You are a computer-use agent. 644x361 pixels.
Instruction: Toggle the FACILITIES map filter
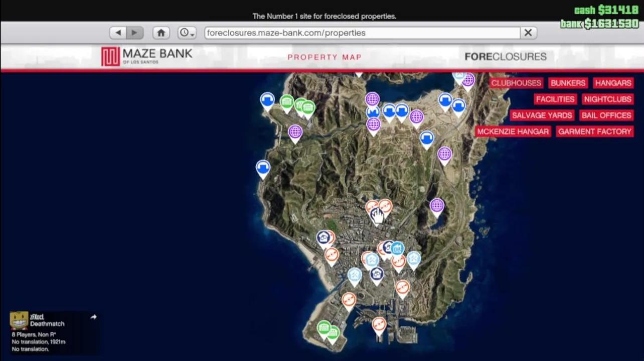tap(555, 99)
